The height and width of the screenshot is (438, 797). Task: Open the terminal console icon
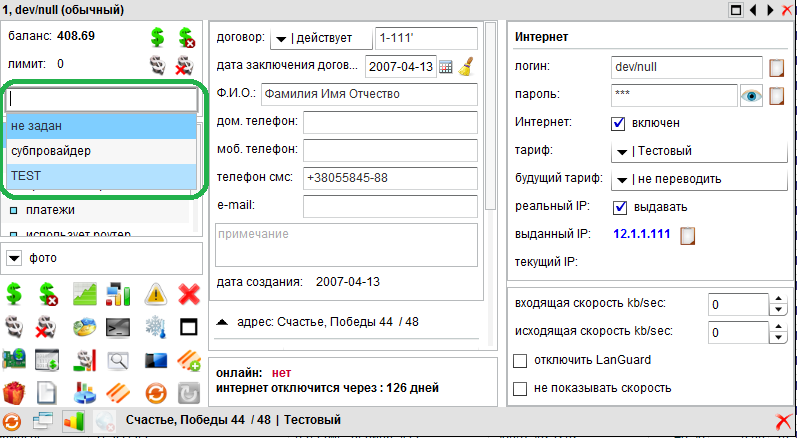119,327
